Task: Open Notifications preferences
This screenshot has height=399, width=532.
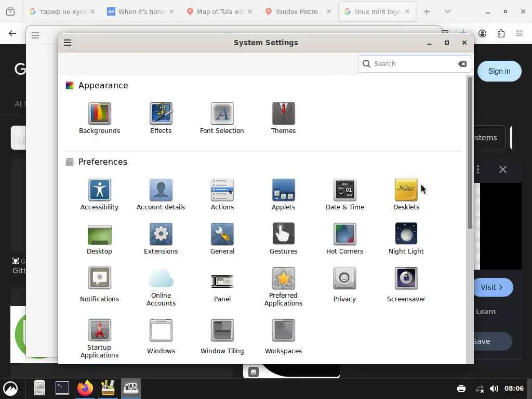Action: coord(99,284)
